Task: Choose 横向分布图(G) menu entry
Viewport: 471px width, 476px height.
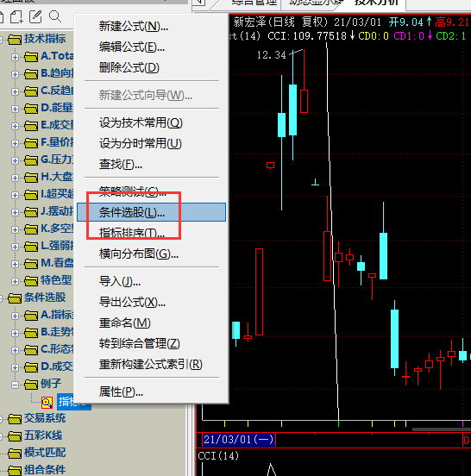Action: point(151,254)
